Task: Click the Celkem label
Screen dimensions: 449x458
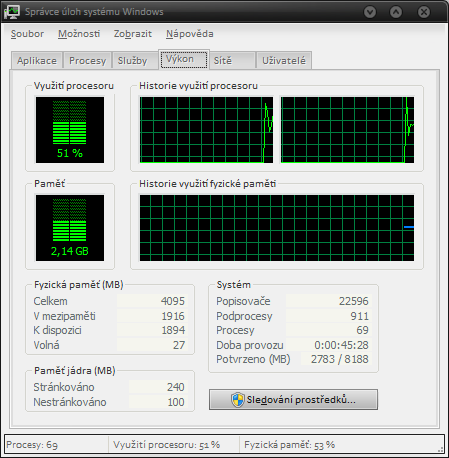Action: click(50, 301)
